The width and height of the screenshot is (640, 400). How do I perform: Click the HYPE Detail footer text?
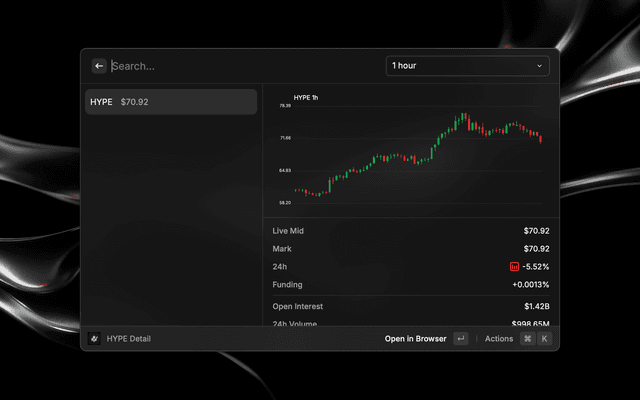(129, 339)
